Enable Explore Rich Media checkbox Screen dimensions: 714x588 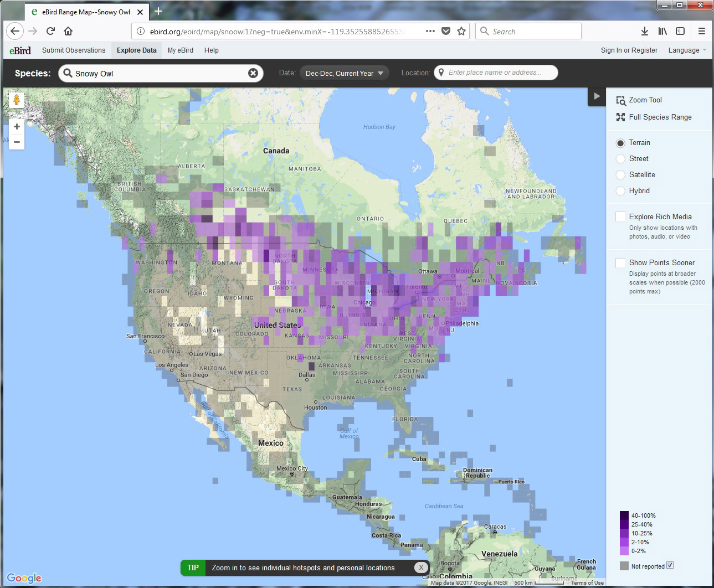tap(620, 216)
